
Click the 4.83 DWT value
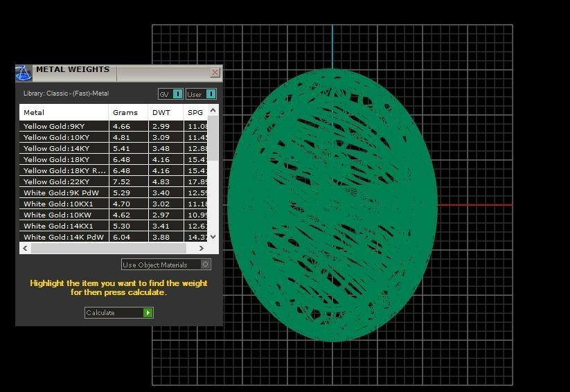pyautogui.click(x=161, y=182)
